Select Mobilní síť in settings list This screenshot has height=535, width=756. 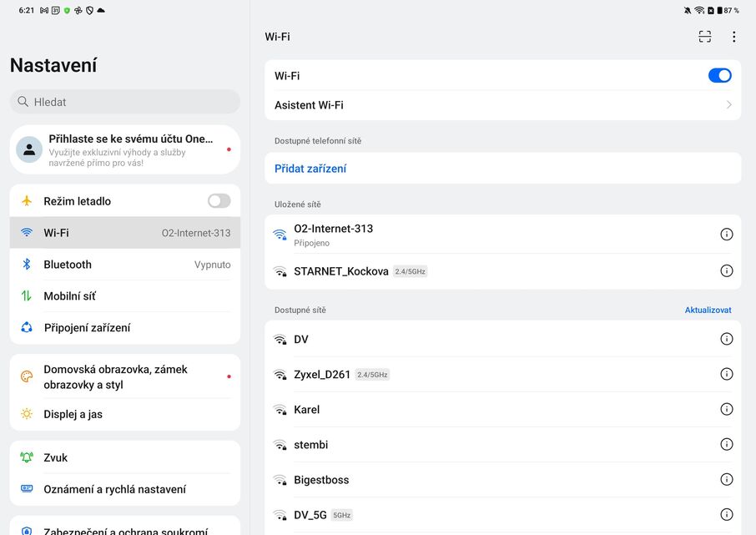[125, 296]
